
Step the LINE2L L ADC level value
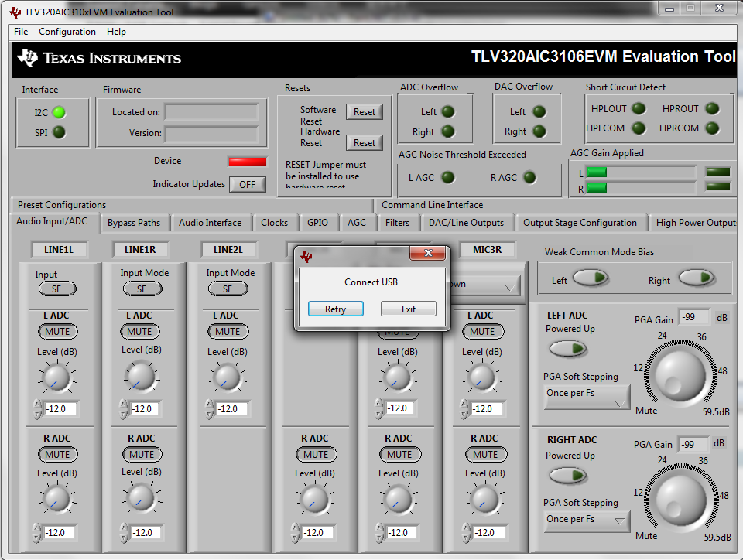pos(209,409)
